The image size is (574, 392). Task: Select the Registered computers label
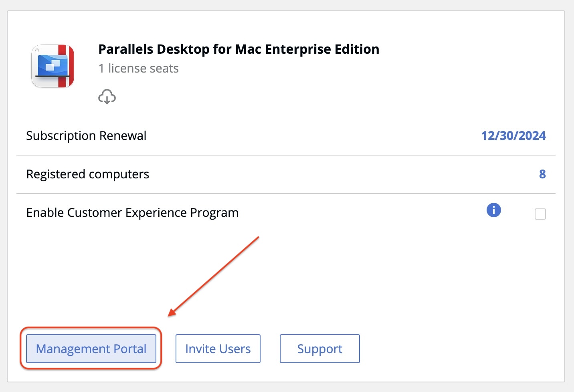pos(87,174)
